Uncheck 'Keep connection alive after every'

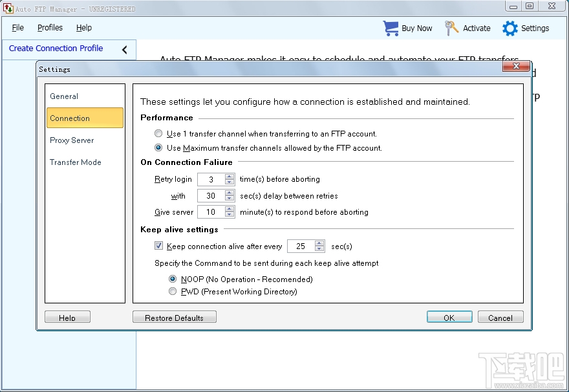click(158, 245)
